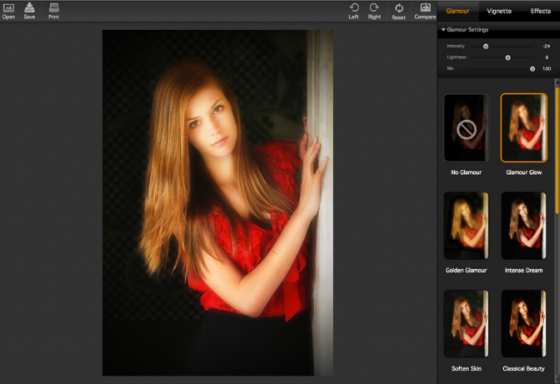
Task: Compare before and after with Compare icon
Action: 425,11
